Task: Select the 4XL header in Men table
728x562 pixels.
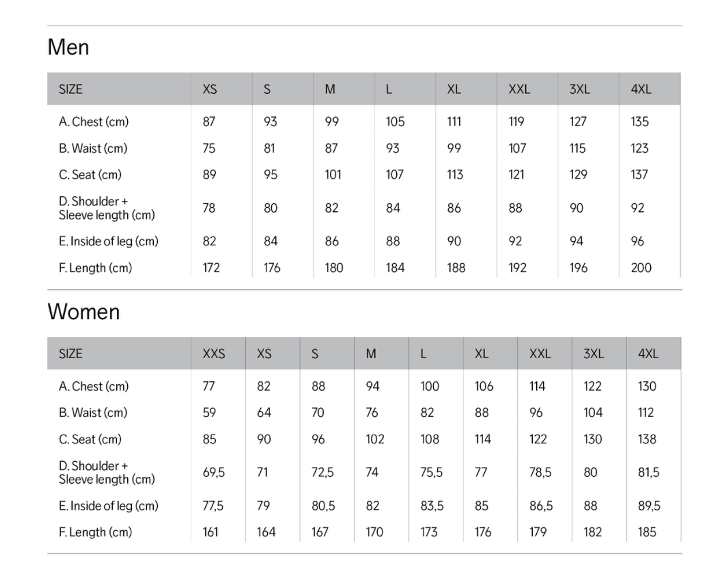Action: click(x=641, y=89)
